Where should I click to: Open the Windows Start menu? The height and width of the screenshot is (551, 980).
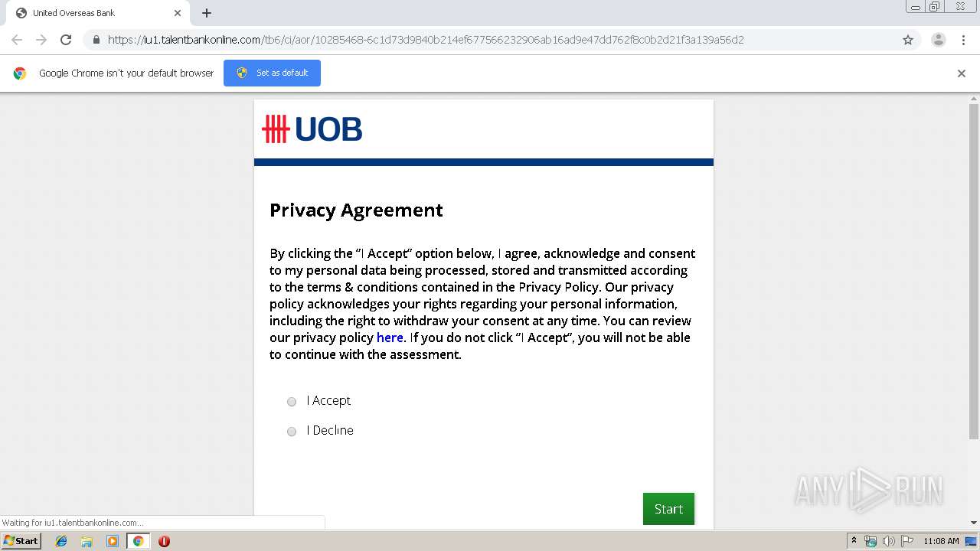[x=21, y=541]
